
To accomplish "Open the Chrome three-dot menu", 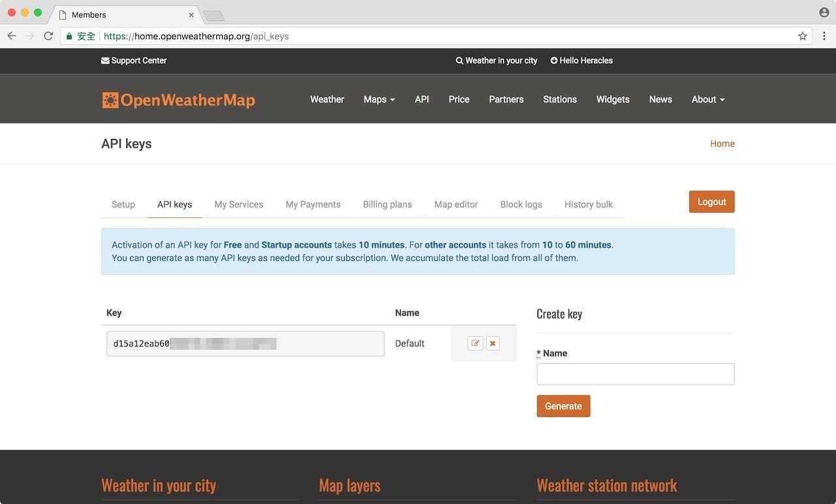I will [824, 36].
